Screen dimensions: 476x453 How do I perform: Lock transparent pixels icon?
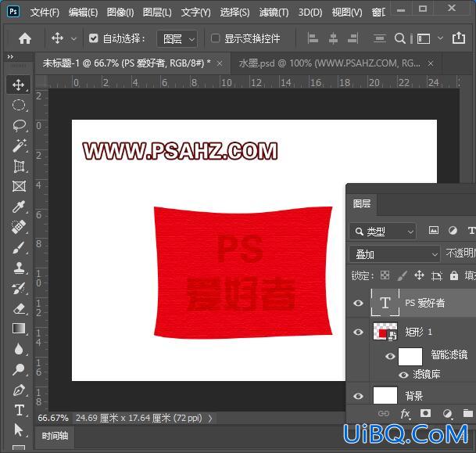point(385,275)
